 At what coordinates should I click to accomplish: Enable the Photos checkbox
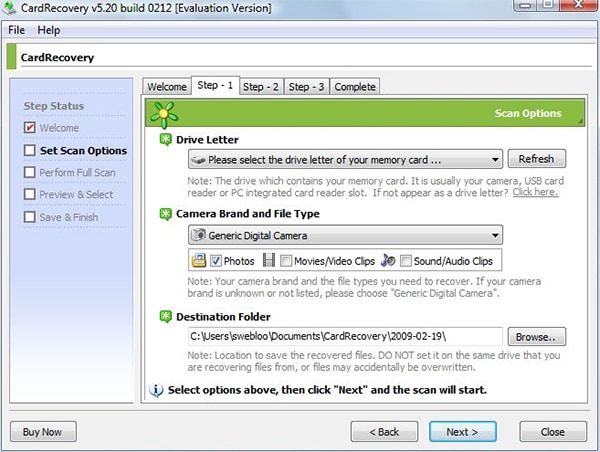[x=215, y=261]
